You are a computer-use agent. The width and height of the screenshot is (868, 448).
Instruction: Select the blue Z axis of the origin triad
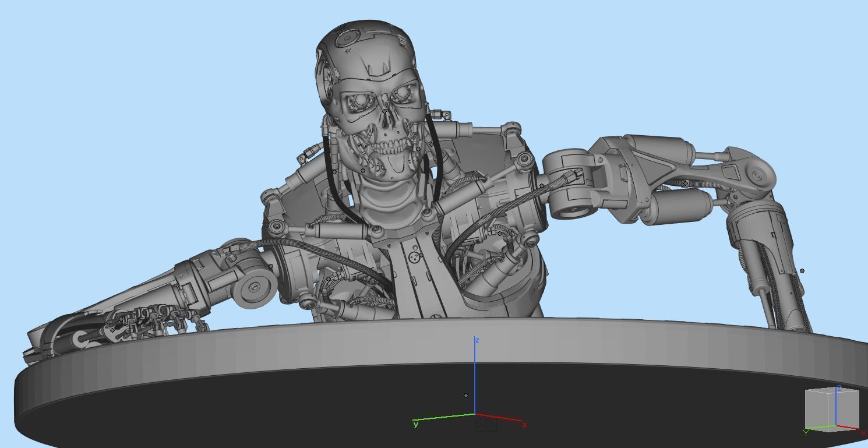pos(475,376)
